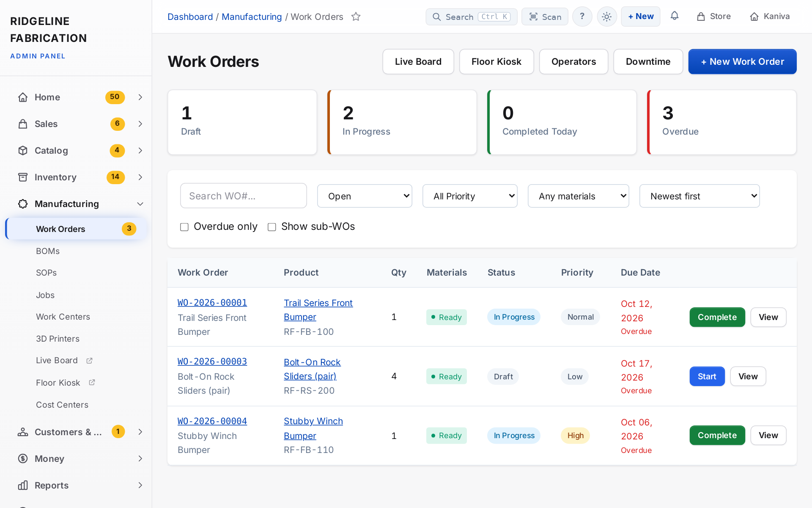
Task: Open the Newest first sort dropdown
Action: tap(700, 196)
